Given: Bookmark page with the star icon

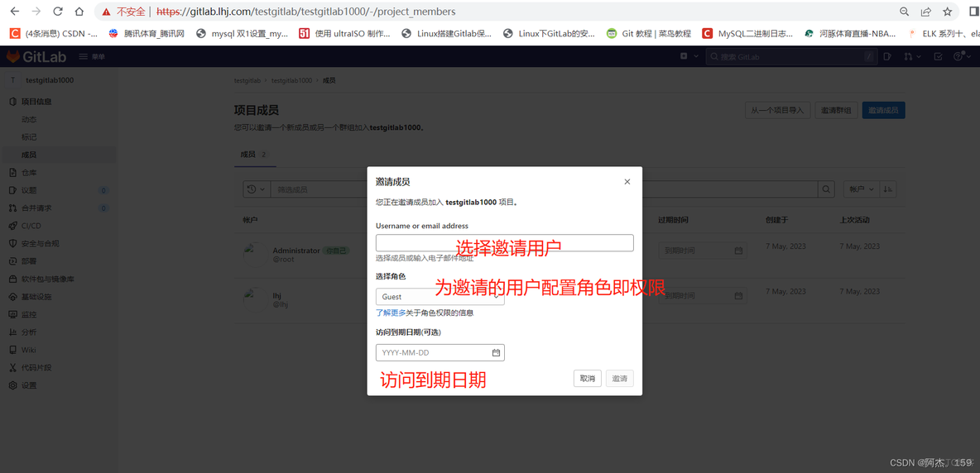Looking at the screenshot, I should click(948, 12).
